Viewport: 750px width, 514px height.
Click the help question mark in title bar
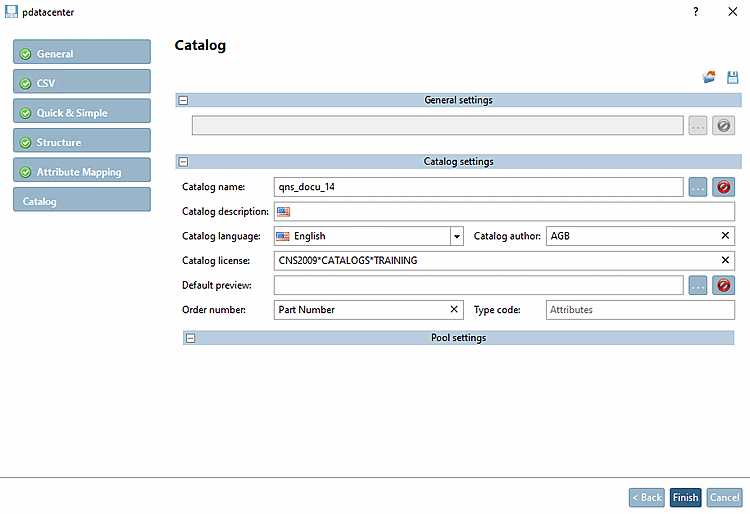point(695,11)
